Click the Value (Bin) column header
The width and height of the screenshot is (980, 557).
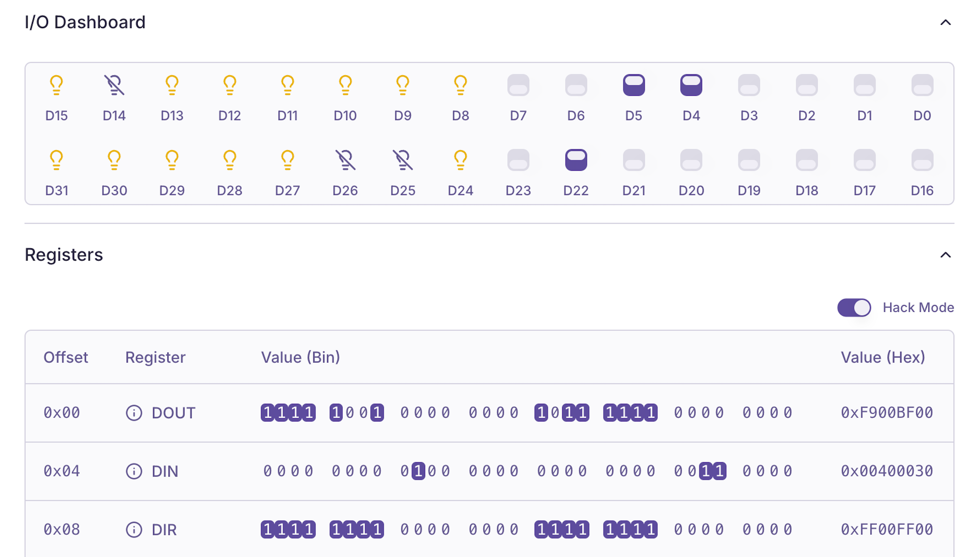point(300,357)
